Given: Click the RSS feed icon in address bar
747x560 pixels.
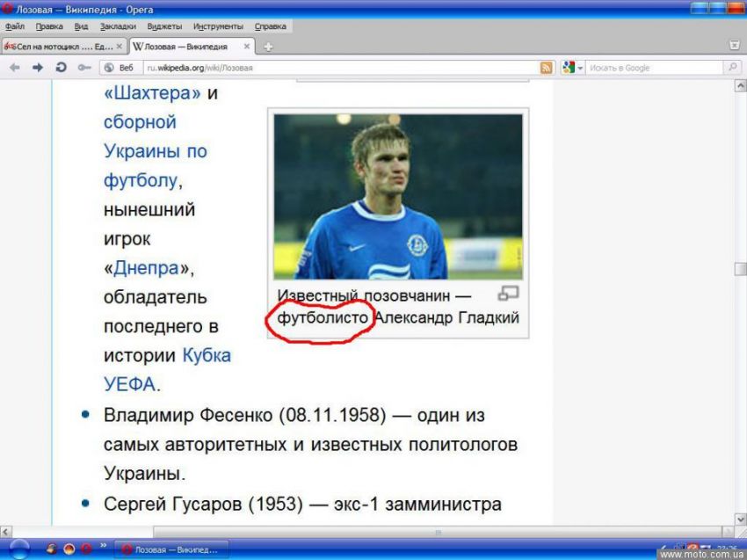Looking at the screenshot, I should click(x=547, y=68).
